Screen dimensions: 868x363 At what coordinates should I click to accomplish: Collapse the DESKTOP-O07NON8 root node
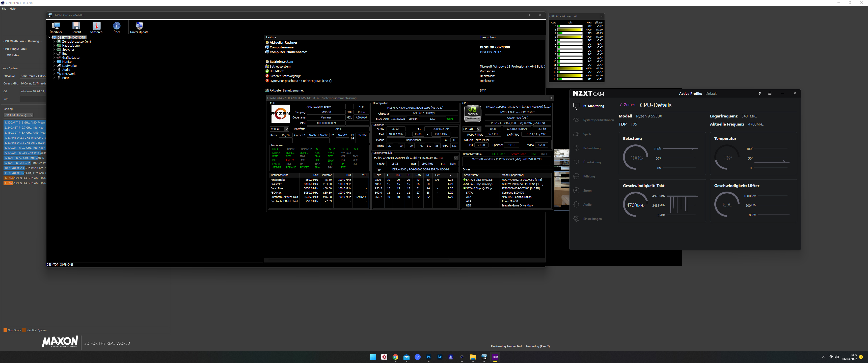coord(49,37)
